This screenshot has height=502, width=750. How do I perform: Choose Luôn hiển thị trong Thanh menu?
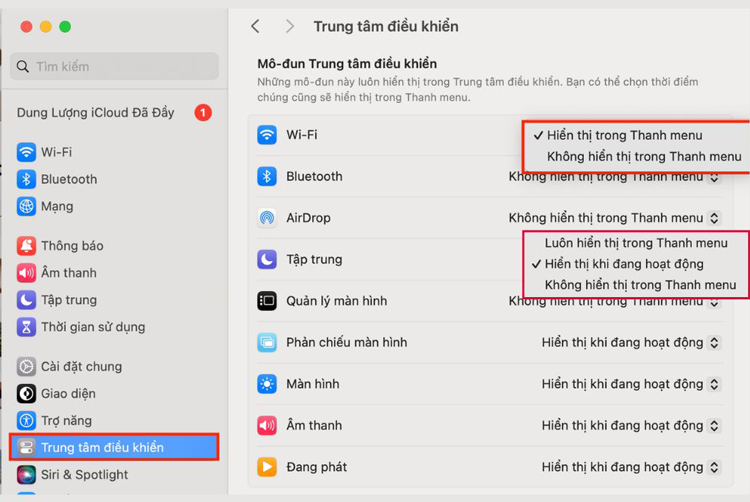pyautogui.click(x=636, y=243)
